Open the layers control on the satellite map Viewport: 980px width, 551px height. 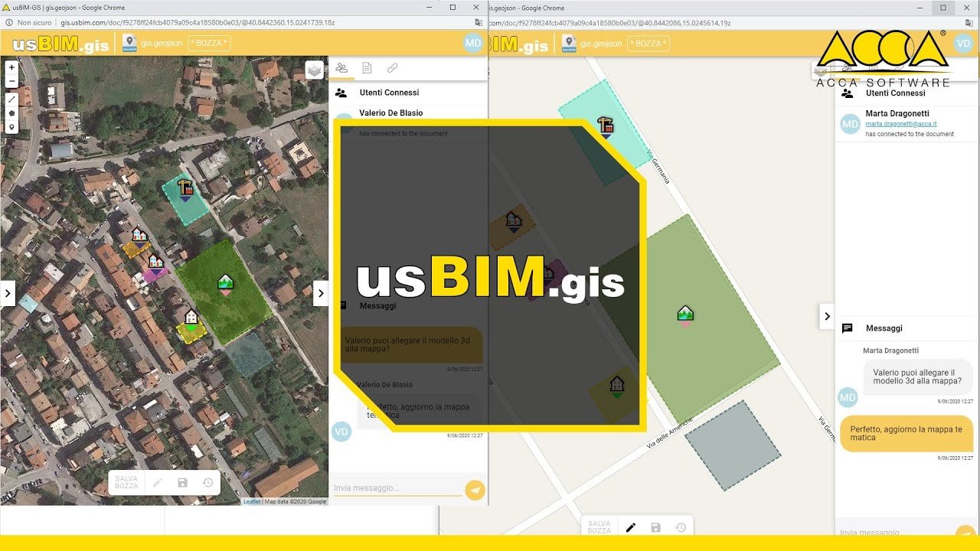click(x=315, y=70)
